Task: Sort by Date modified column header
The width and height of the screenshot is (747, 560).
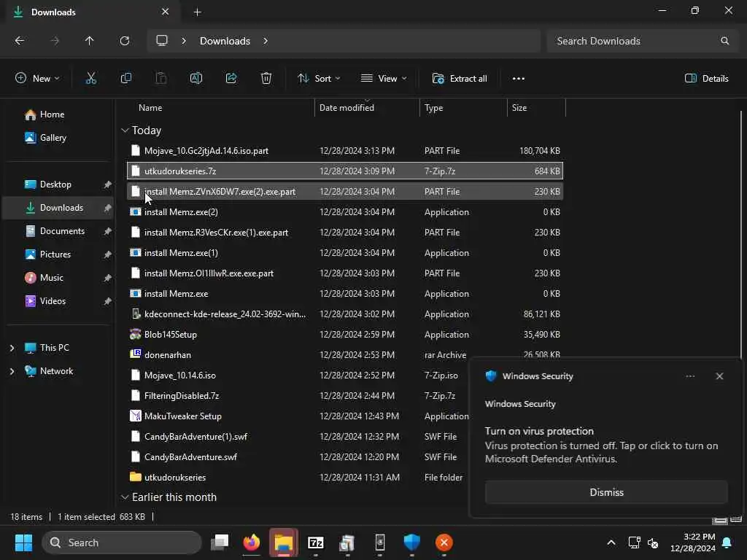Action: [x=368, y=108]
